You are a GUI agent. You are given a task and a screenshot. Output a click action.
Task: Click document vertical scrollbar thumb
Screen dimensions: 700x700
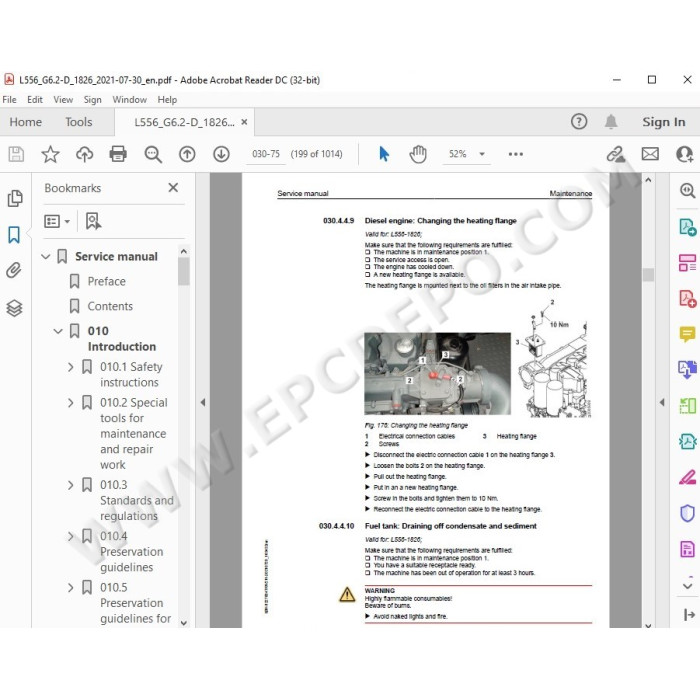coord(648,274)
